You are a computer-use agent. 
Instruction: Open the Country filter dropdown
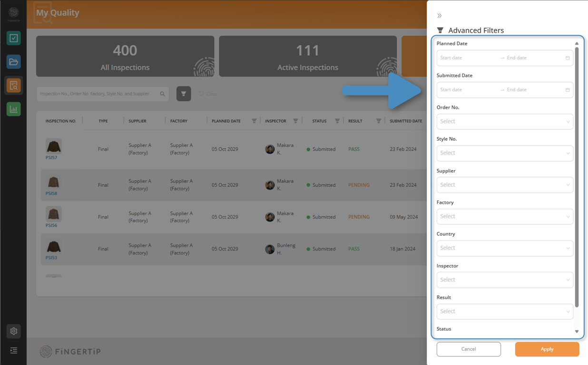pyautogui.click(x=505, y=248)
